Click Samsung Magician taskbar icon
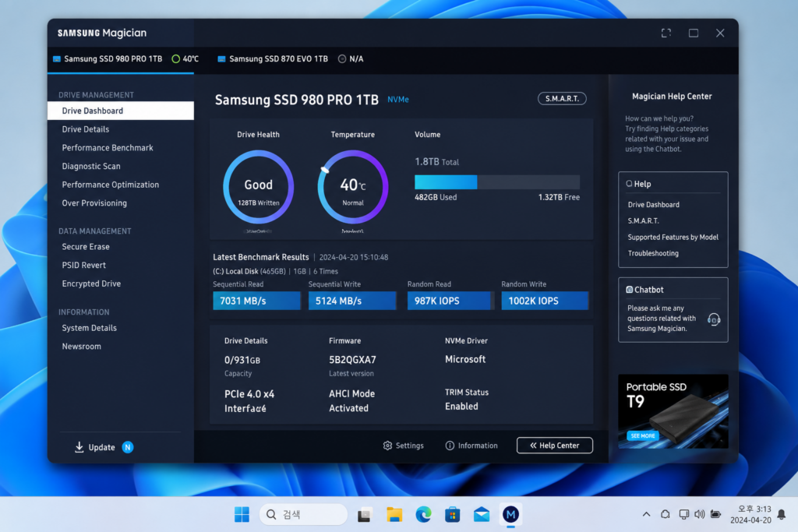Image resolution: width=798 pixels, height=532 pixels. [x=511, y=515]
